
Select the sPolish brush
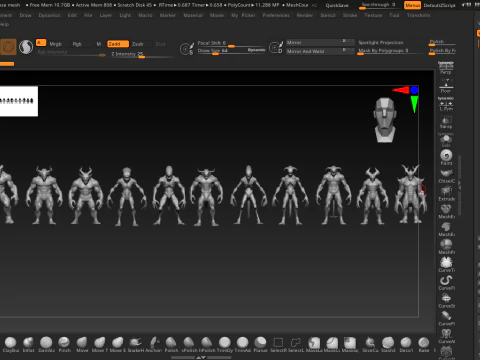[x=189, y=343]
